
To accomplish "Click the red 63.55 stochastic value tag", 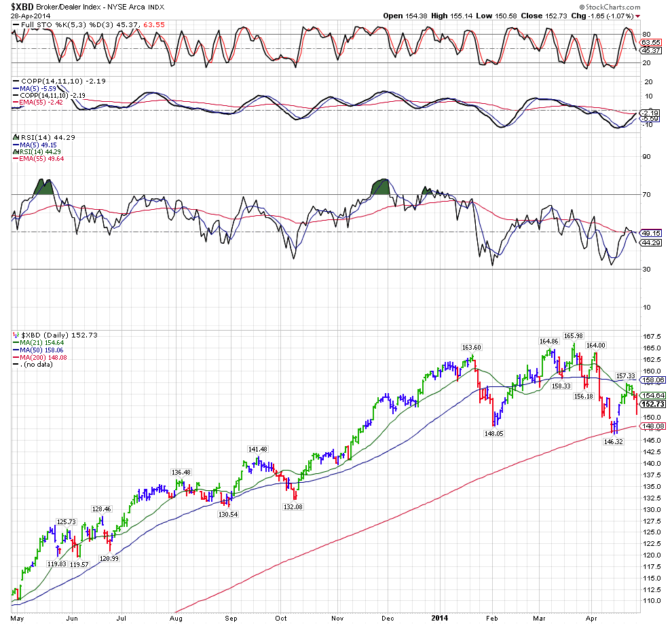I will 652,41.
